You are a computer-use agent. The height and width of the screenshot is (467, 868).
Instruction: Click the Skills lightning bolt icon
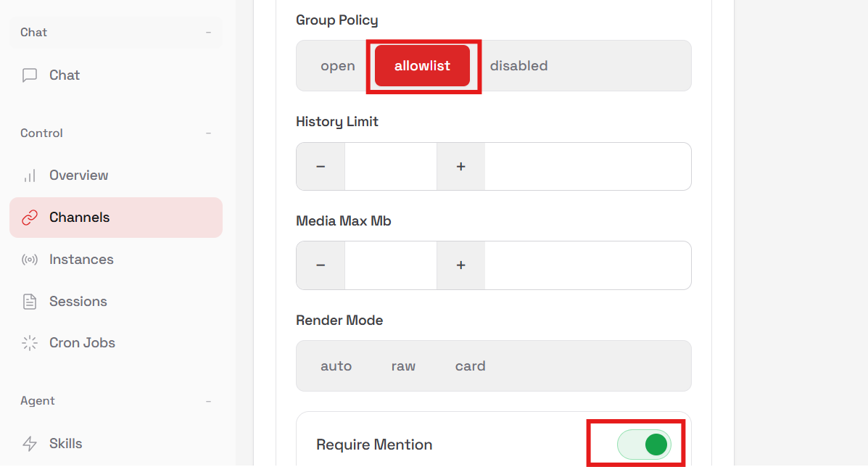click(x=30, y=444)
